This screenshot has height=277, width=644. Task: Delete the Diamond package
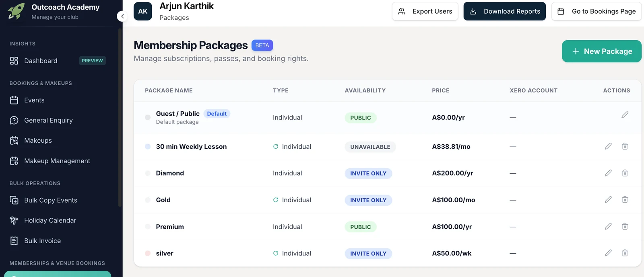point(625,173)
